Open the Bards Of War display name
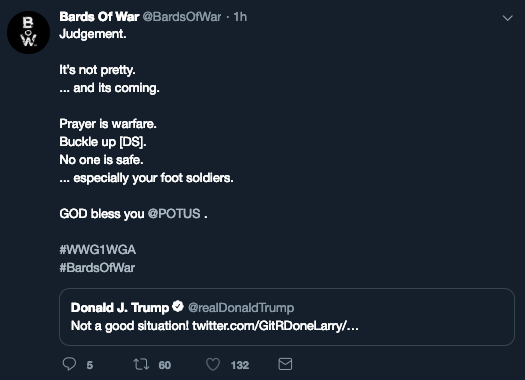 pyautogui.click(x=99, y=17)
